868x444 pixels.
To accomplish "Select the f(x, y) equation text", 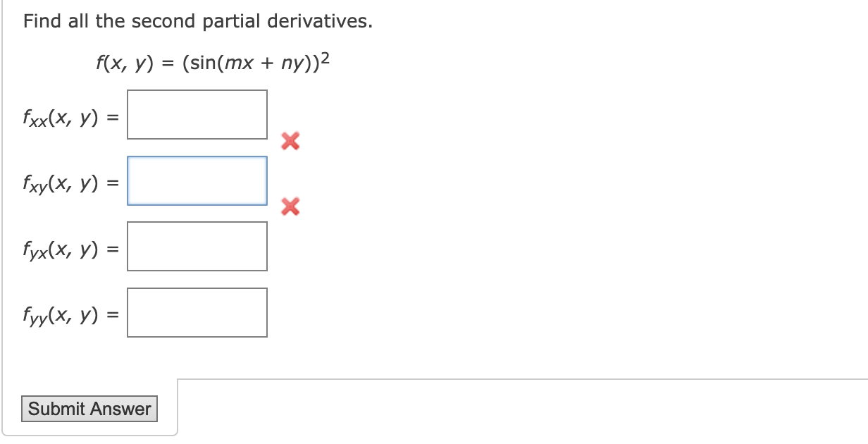I will click(211, 62).
